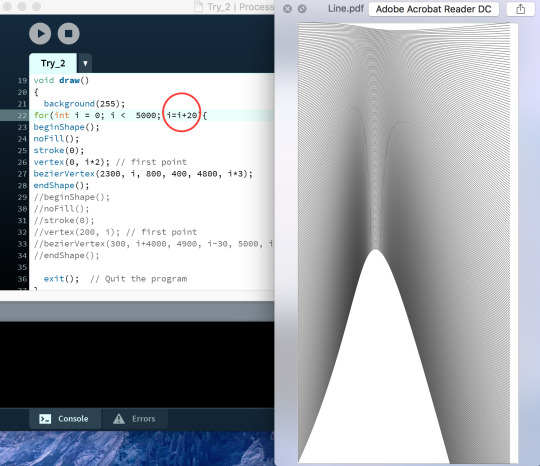Click the bezierVertex(2300, i, 800...) line

click(143, 174)
